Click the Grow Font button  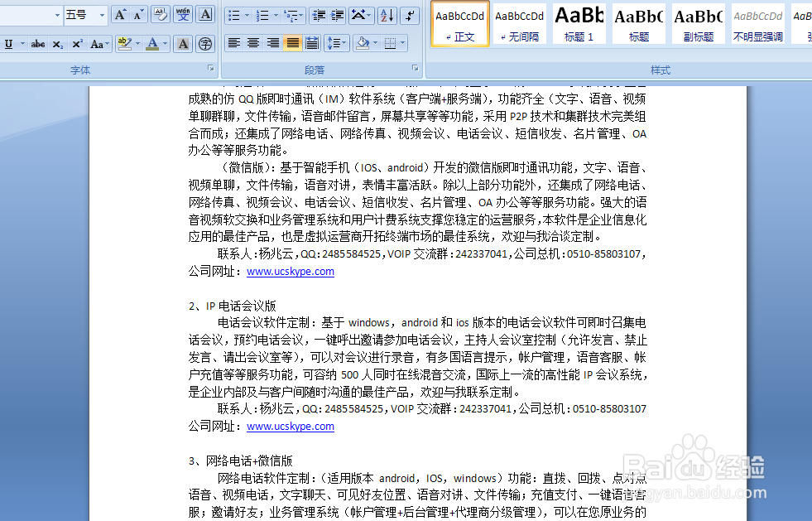120,15
